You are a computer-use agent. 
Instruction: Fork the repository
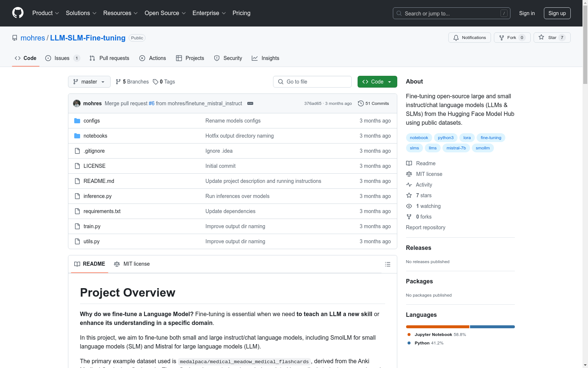pyautogui.click(x=512, y=38)
